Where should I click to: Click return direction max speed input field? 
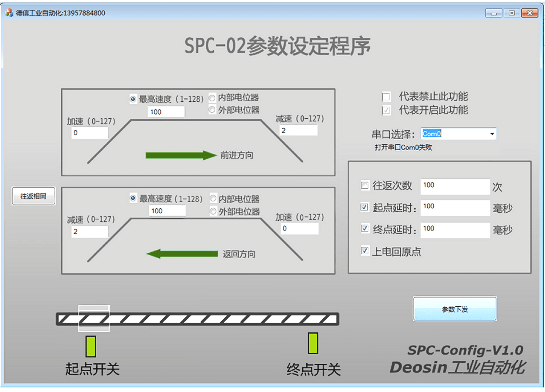pos(167,211)
